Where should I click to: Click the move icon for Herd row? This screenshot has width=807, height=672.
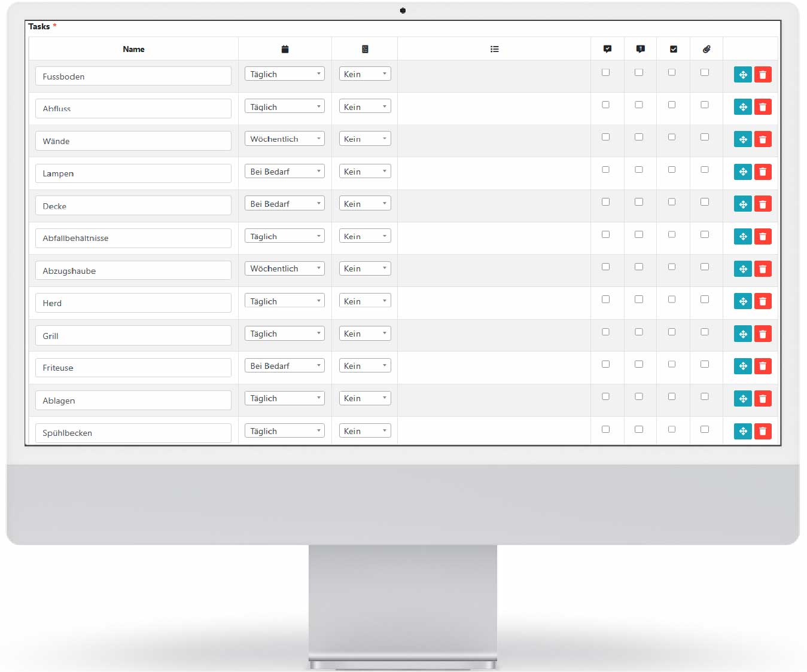(x=742, y=301)
